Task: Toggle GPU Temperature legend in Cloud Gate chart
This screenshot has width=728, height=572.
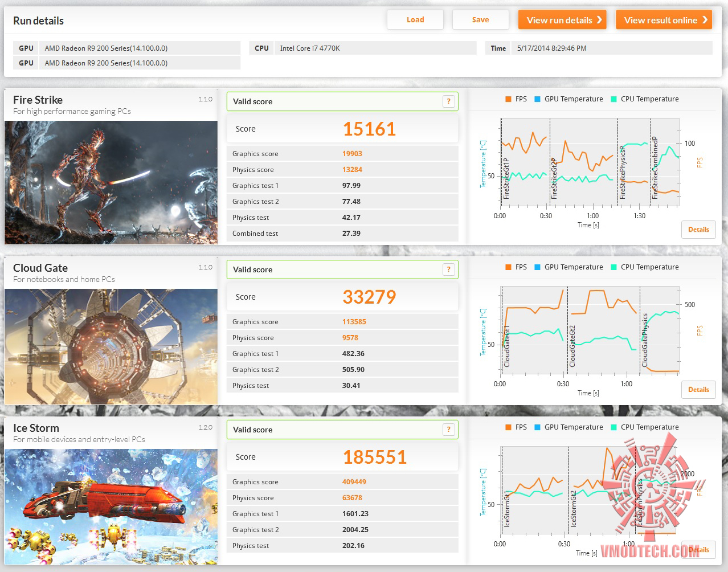Action: tap(569, 267)
